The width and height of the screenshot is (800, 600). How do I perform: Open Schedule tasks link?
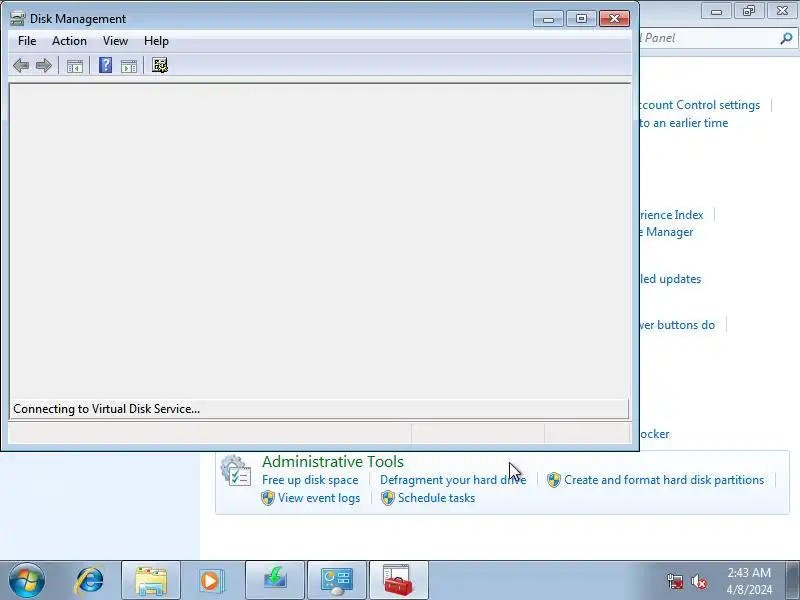(x=436, y=498)
